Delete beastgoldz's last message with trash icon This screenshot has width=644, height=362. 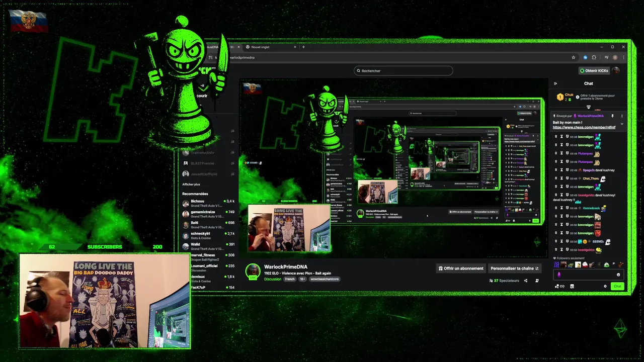pos(556,249)
